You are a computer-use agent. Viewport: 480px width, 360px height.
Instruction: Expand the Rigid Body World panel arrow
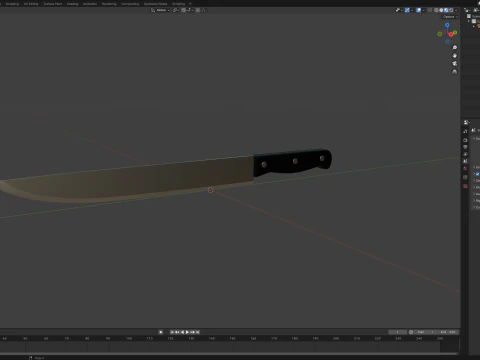[474, 200]
